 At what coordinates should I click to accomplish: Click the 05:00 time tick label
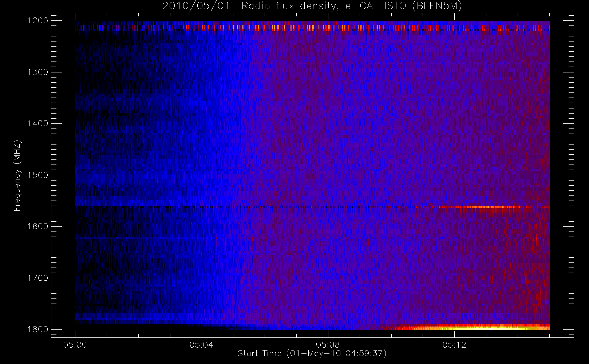pos(75,345)
